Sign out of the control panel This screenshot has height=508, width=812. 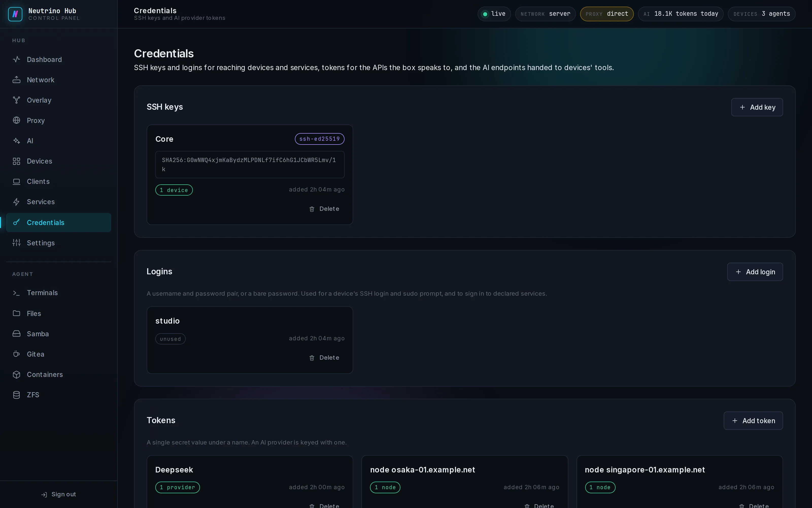click(x=58, y=495)
